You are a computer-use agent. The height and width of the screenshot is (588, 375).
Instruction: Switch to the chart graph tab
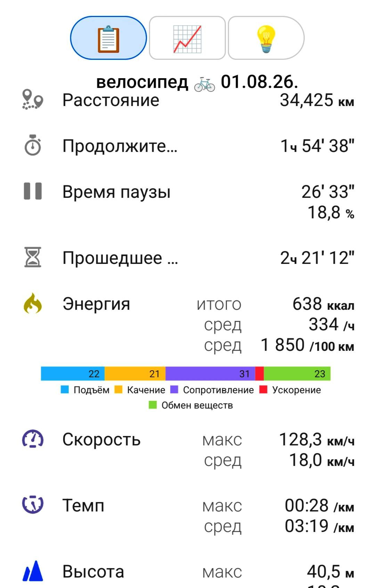187,38
